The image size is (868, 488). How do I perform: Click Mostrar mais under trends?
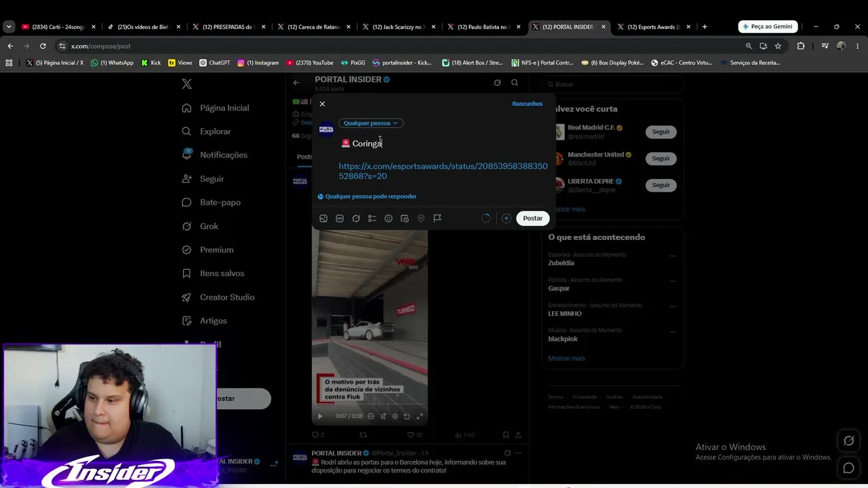coord(566,359)
